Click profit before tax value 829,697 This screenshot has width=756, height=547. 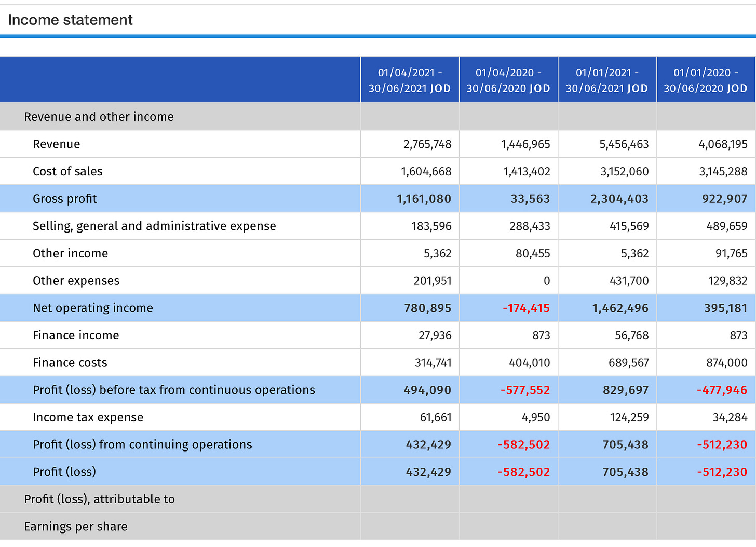(626, 390)
